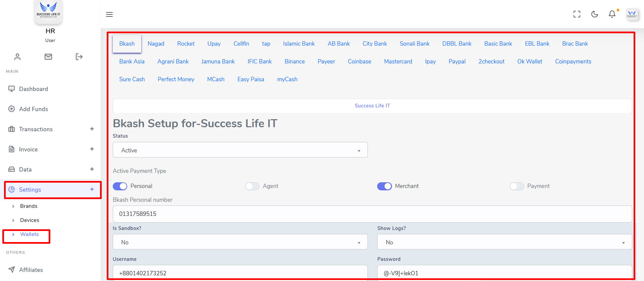The image size is (644, 281).
Task: Open the Status dropdown showing Active
Action: pyautogui.click(x=240, y=150)
